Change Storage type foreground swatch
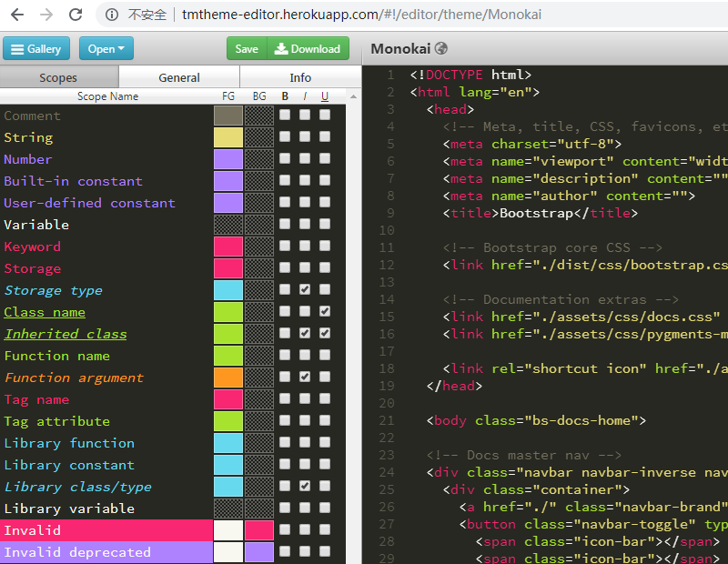This screenshot has height=564, width=728. tap(228, 290)
